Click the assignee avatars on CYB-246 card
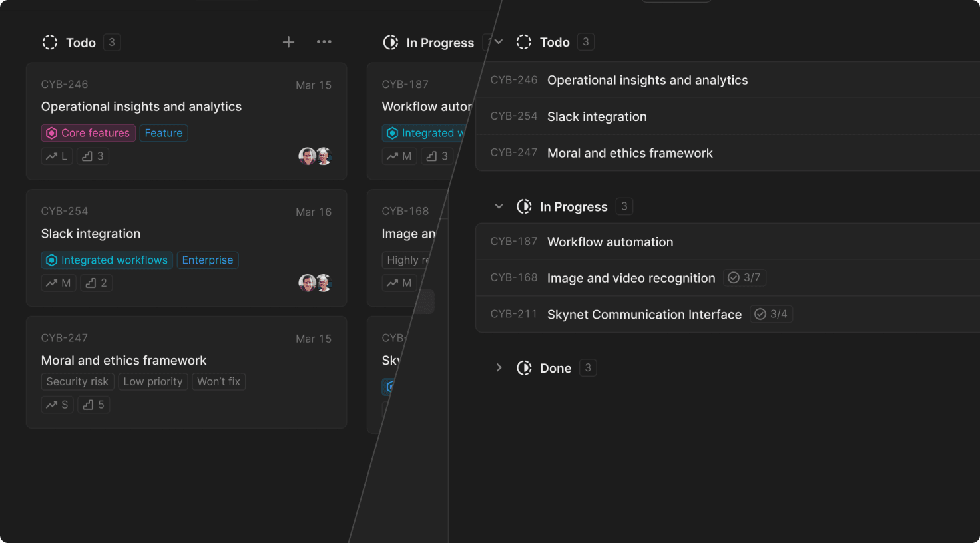Image resolution: width=980 pixels, height=543 pixels. pos(315,156)
